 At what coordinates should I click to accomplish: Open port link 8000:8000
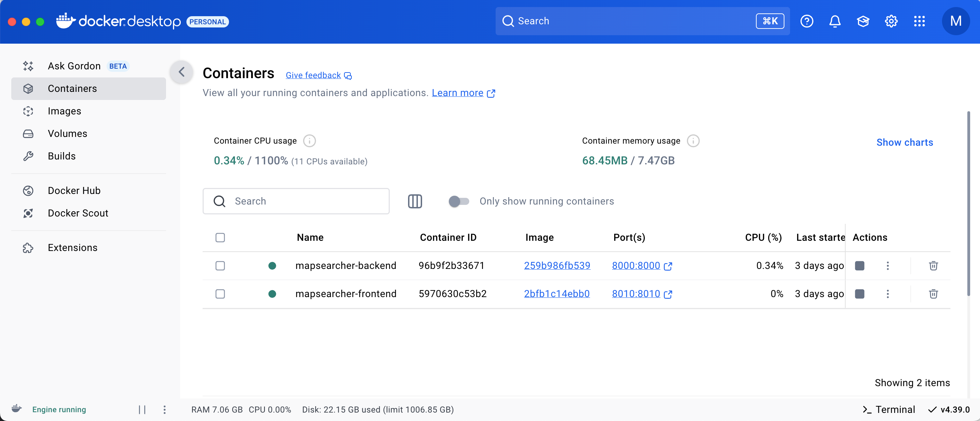(x=636, y=265)
